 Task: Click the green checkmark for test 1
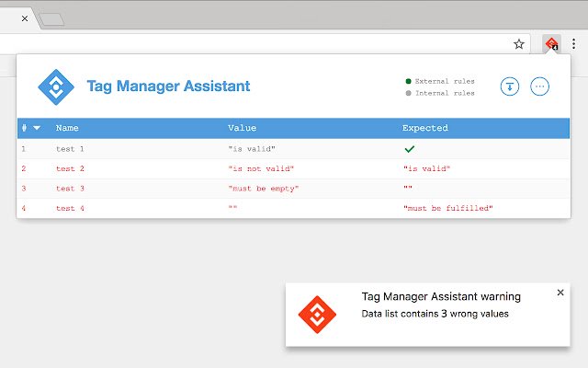410,149
